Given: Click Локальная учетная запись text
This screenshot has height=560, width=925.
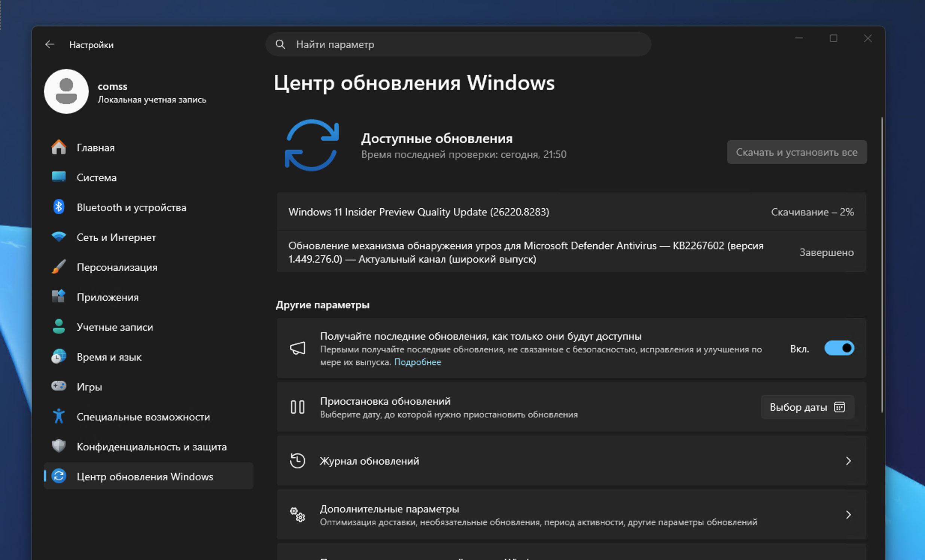Looking at the screenshot, I should click(x=152, y=100).
